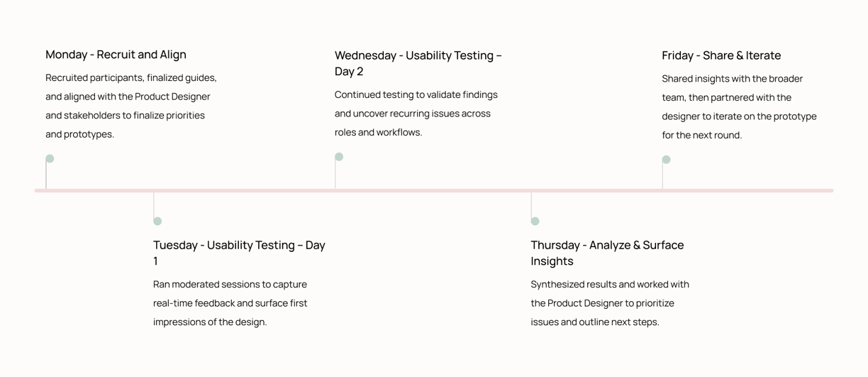The width and height of the screenshot is (868, 377).
Task: Select the 'Tuesday - Usability Testing – Day 1' heading
Action: point(239,253)
